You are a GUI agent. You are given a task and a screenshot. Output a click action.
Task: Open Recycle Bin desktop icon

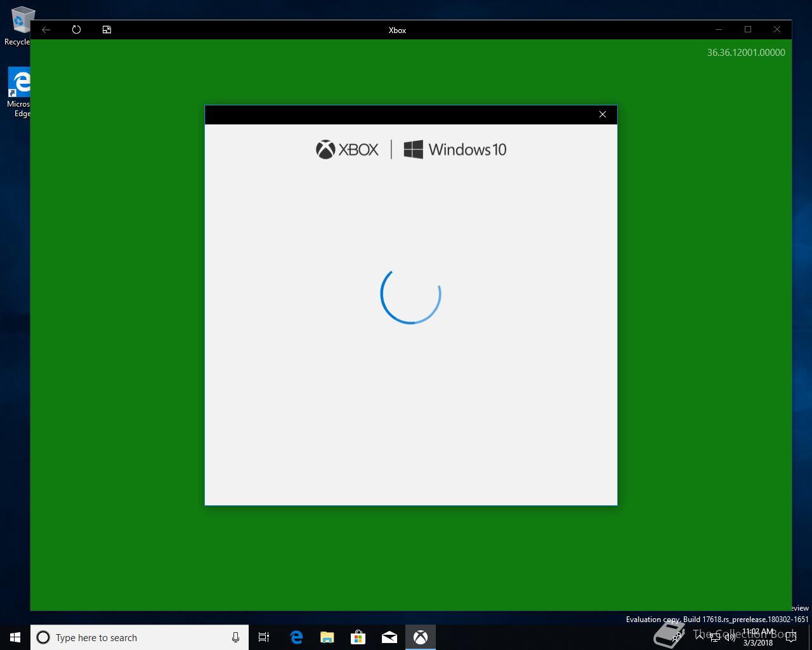coord(19,26)
